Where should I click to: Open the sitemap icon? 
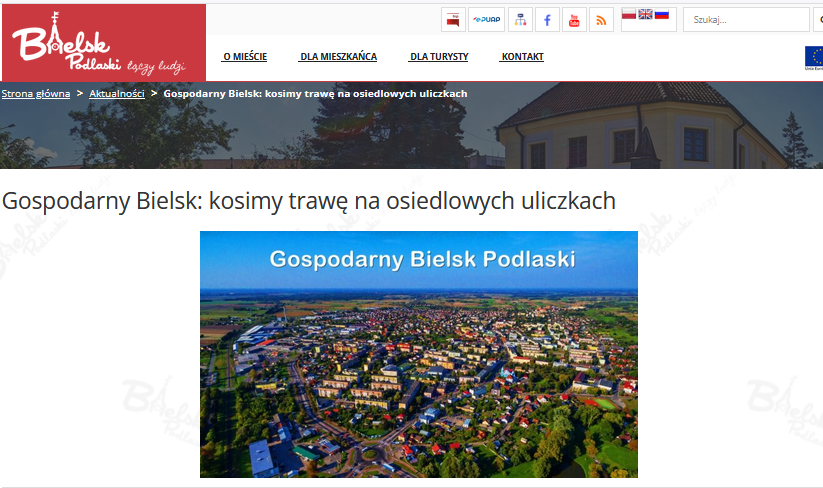tap(520, 20)
